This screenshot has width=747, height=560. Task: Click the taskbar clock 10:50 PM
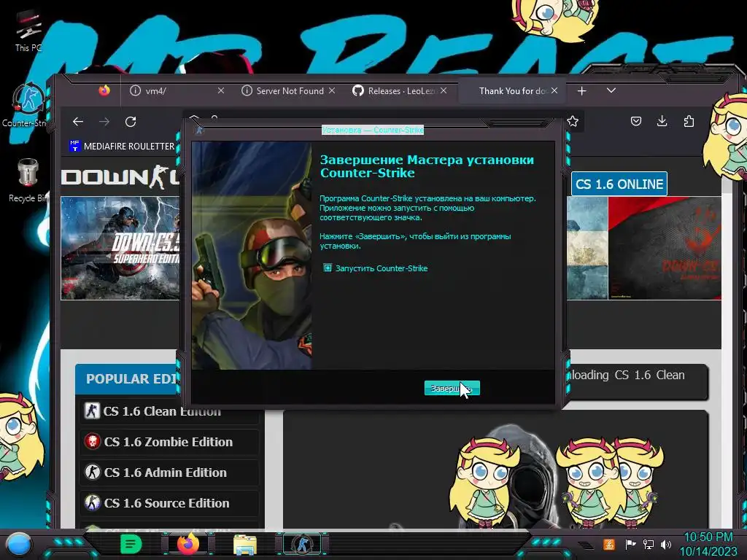pyautogui.click(x=708, y=544)
